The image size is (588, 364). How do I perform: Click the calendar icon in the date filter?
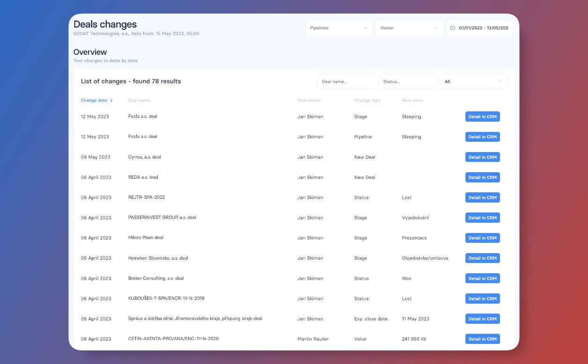click(452, 28)
